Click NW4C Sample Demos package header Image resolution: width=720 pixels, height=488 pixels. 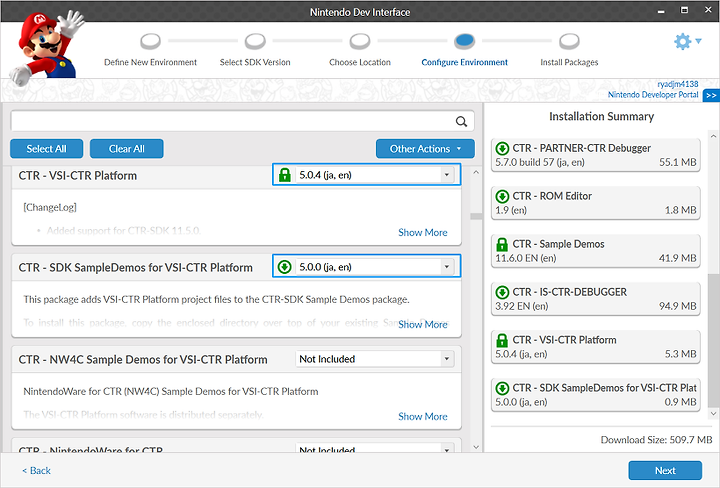click(143, 359)
